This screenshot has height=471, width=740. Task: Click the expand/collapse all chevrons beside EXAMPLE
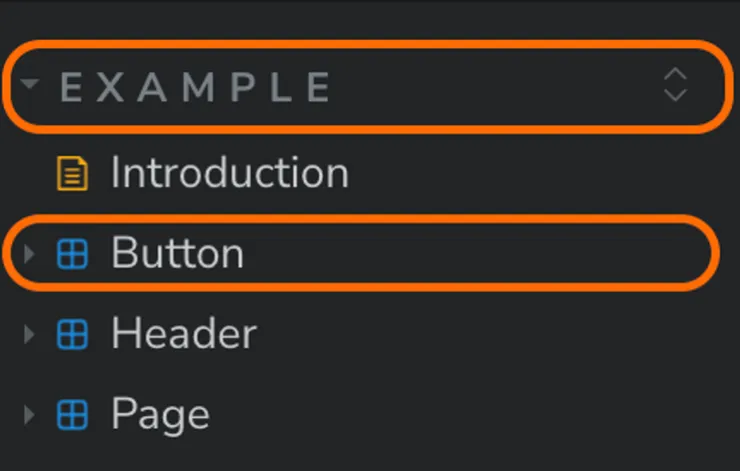pyautogui.click(x=676, y=85)
